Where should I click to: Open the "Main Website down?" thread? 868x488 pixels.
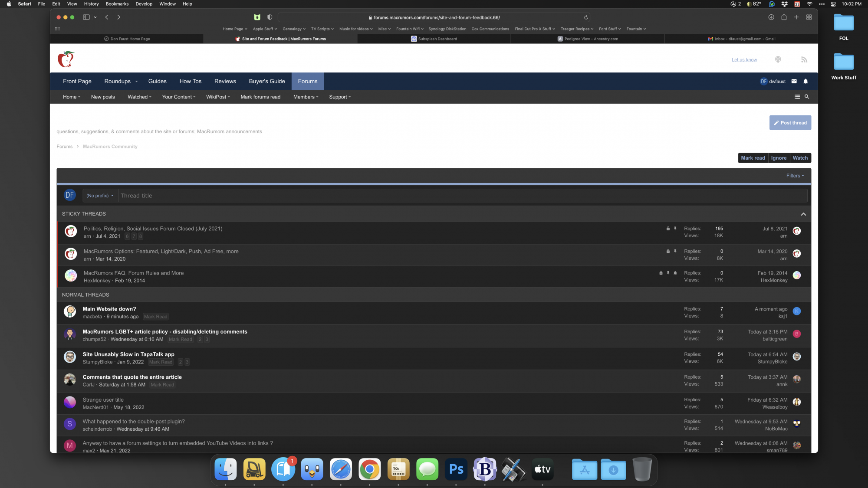[x=109, y=309]
